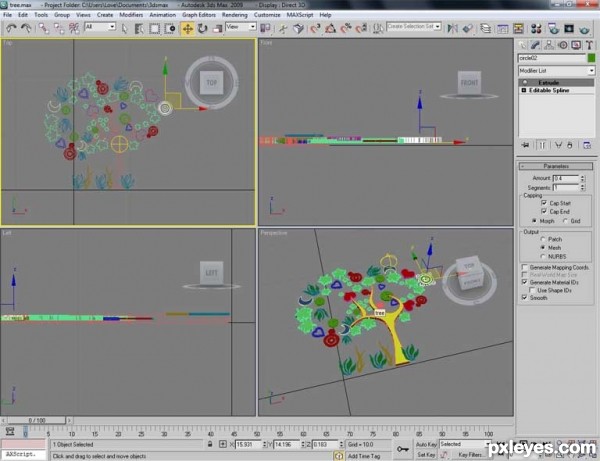This screenshot has height=461, width=600.
Task: Toggle Generate Material IDs checkbox
Action: click(525, 282)
